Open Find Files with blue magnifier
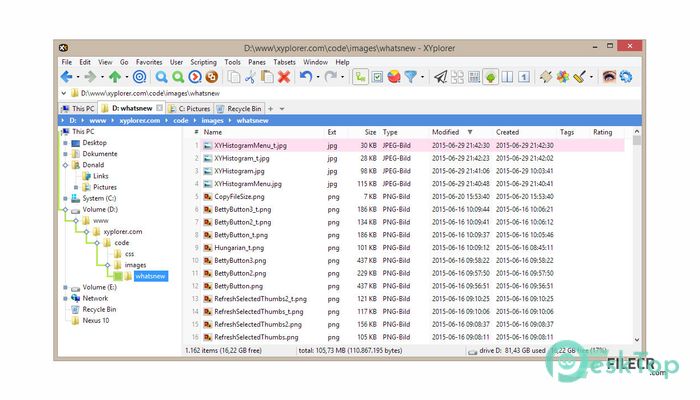Image resolution: width=700 pixels, height=400 pixels. coord(161,77)
